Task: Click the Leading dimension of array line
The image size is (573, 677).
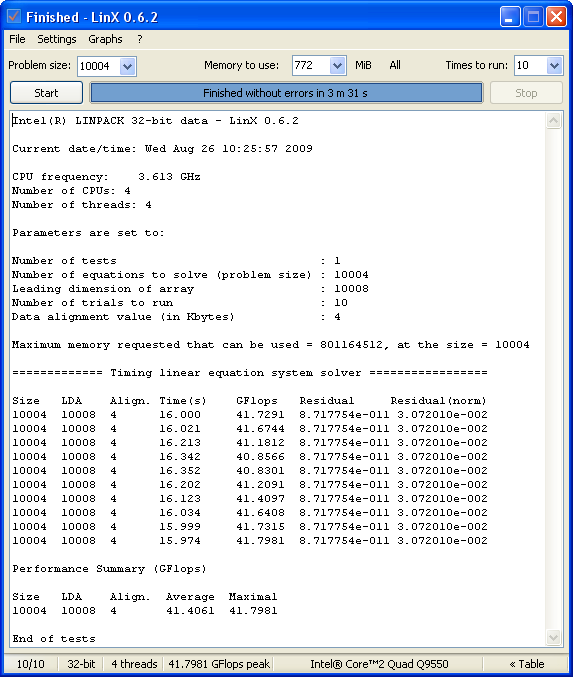Action: 190,288
